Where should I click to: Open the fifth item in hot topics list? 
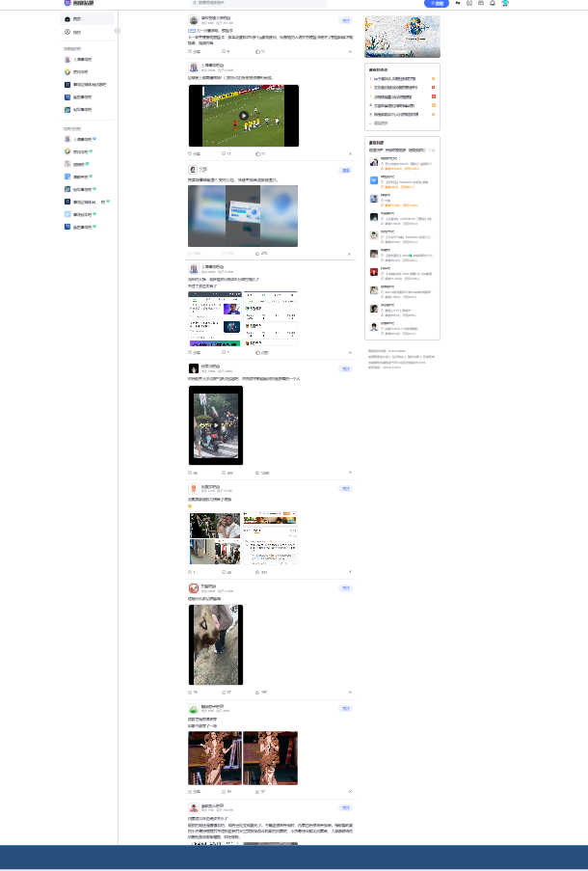pos(395,115)
